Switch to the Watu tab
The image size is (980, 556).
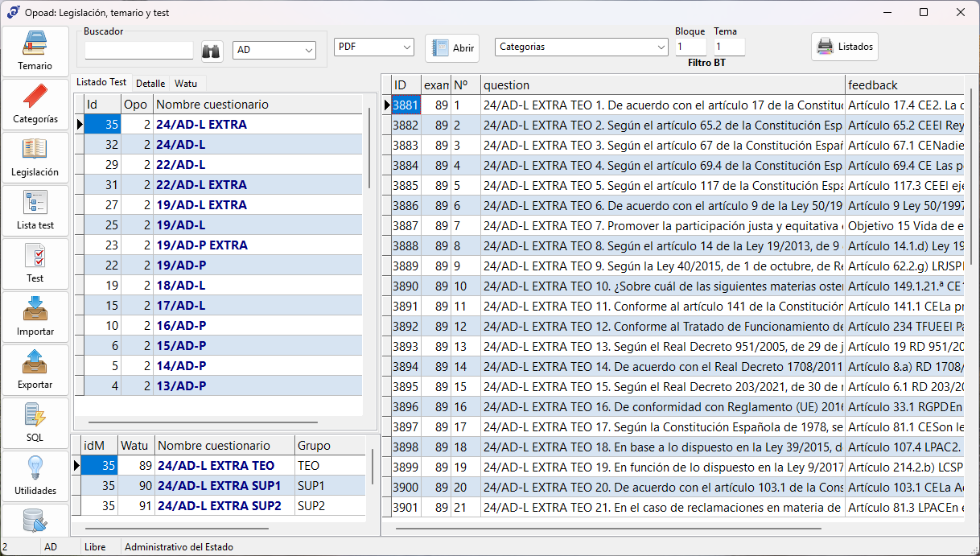(x=186, y=83)
